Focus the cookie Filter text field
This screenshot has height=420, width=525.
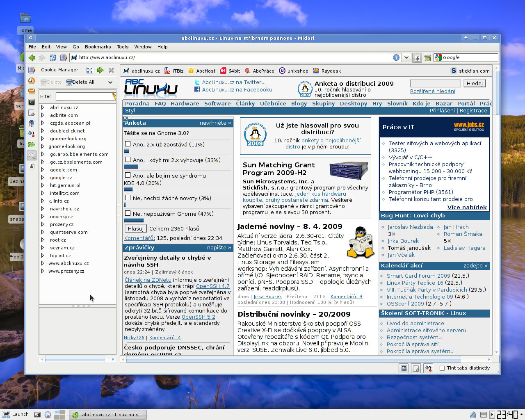[x=84, y=96]
